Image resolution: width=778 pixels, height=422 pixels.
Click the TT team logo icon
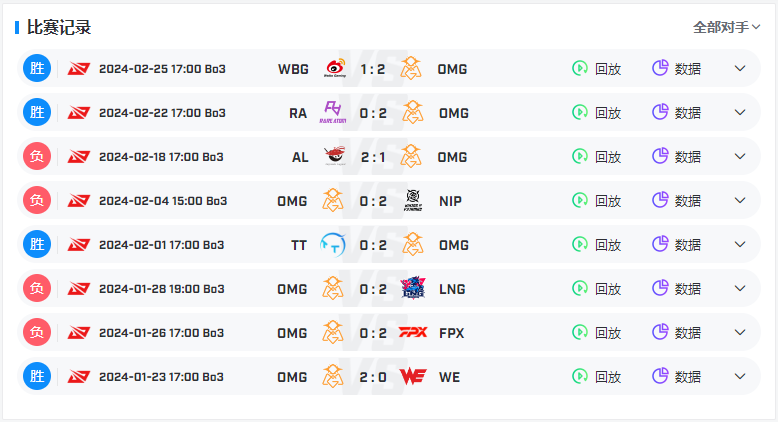333,244
